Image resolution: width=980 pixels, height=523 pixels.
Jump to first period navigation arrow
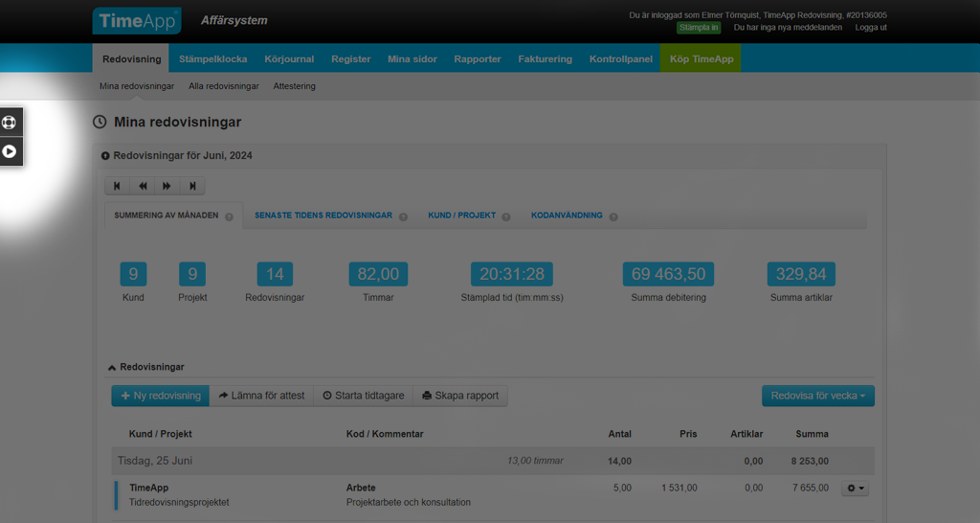(x=118, y=186)
